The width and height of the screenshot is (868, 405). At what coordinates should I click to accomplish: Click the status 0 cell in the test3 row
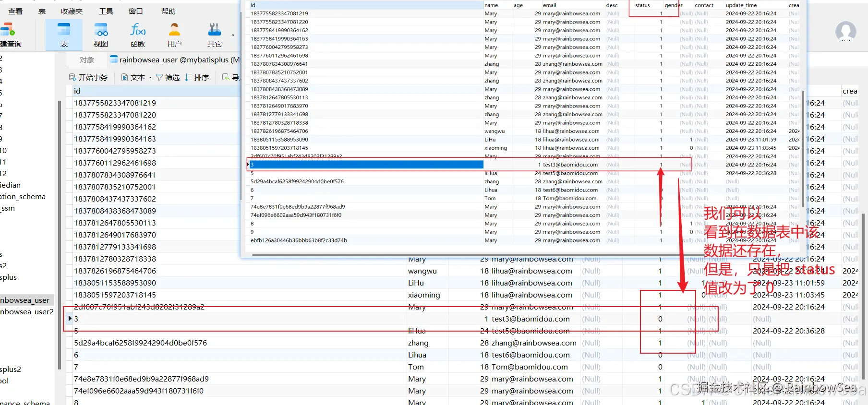tap(660, 319)
